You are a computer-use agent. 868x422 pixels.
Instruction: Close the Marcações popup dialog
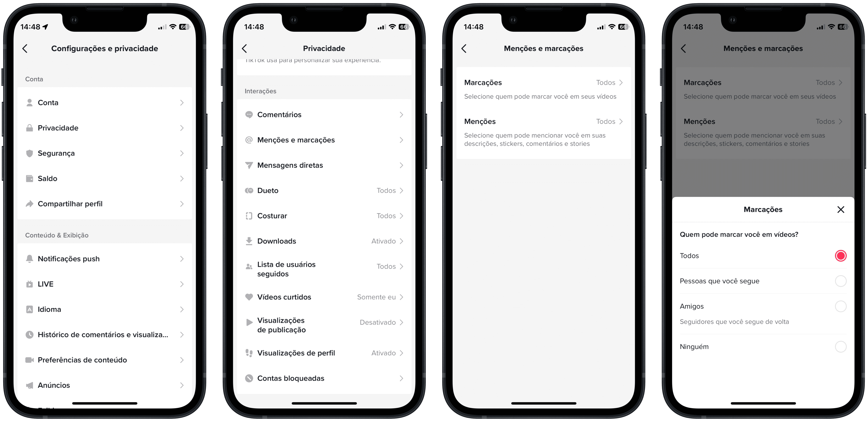(841, 209)
